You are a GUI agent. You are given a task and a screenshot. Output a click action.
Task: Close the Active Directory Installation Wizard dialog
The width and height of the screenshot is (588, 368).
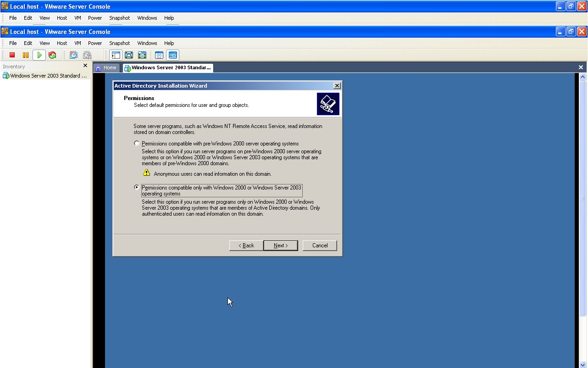click(x=337, y=86)
